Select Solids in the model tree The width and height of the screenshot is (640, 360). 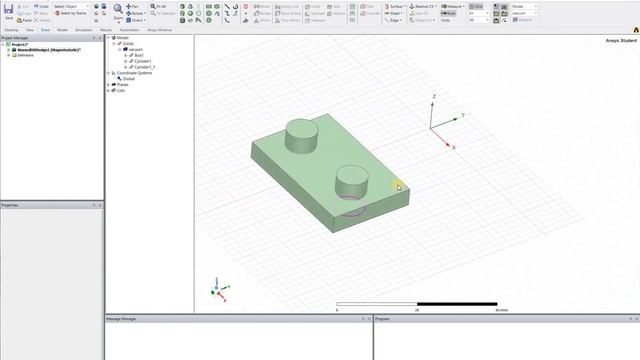tap(128, 43)
